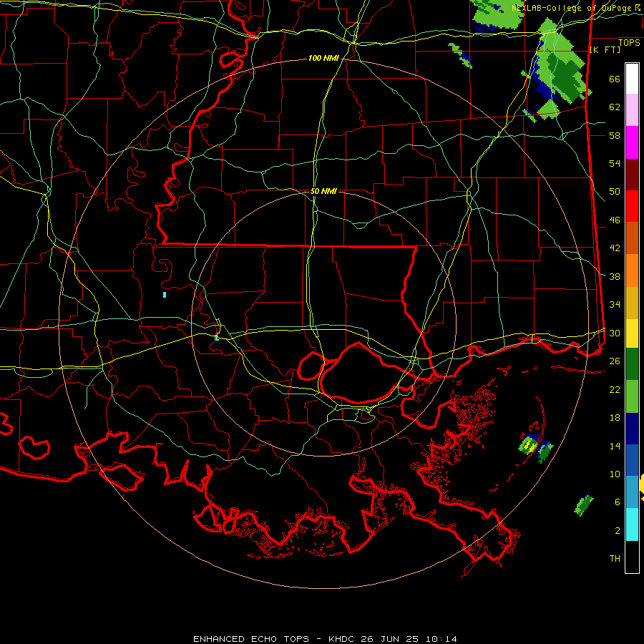Select the 2 legend value
Viewport: 644px width, 644px height.
(x=617, y=531)
